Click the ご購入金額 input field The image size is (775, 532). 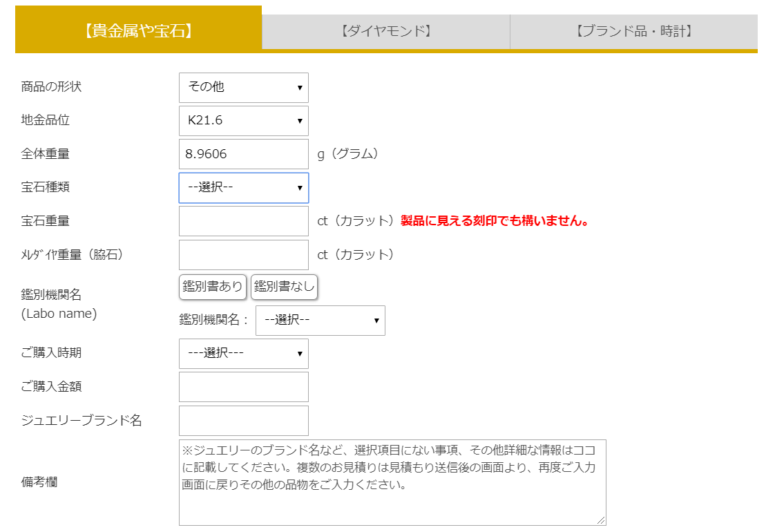coord(244,387)
